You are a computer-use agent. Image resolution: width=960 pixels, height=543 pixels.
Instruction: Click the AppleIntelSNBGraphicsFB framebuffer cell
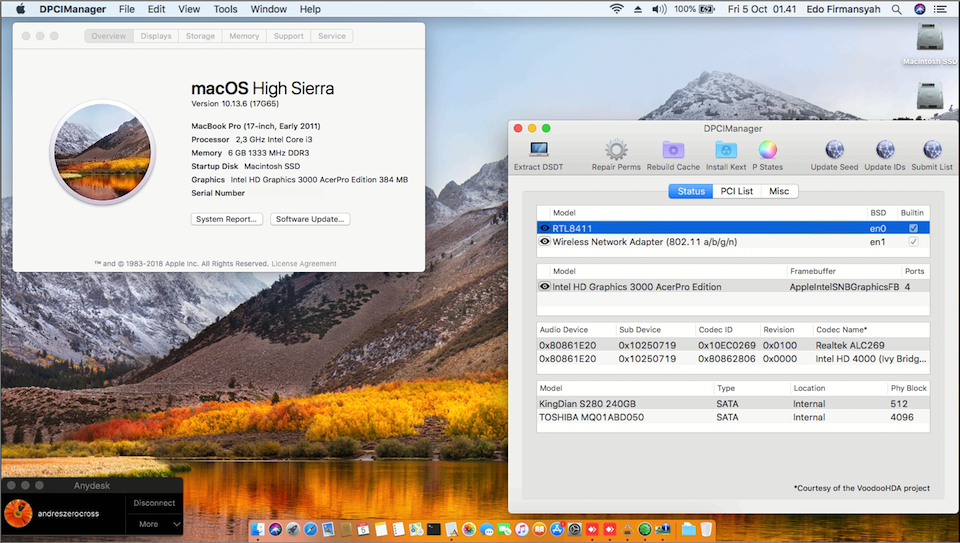pyautogui.click(x=844, y=286)
